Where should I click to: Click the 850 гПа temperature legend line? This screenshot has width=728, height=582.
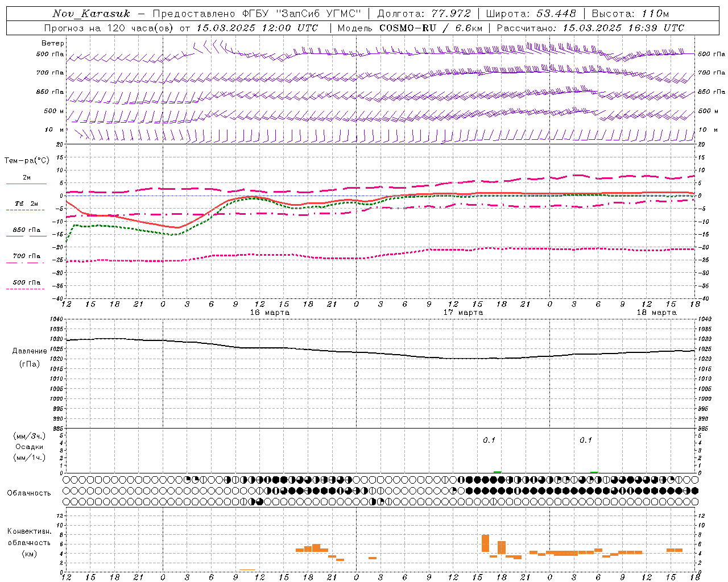(26, 236)
